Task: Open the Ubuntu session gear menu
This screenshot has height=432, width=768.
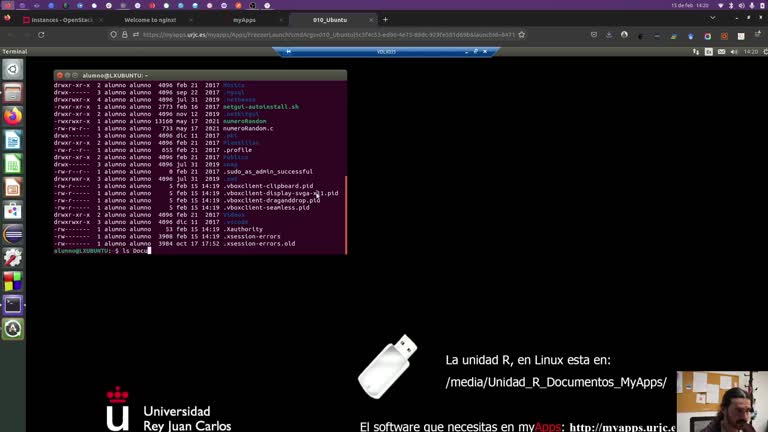Action: click(765, 51)
